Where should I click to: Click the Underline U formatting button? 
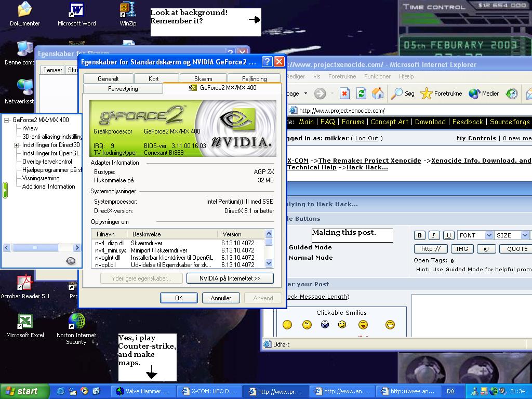(x=448, y=235)
